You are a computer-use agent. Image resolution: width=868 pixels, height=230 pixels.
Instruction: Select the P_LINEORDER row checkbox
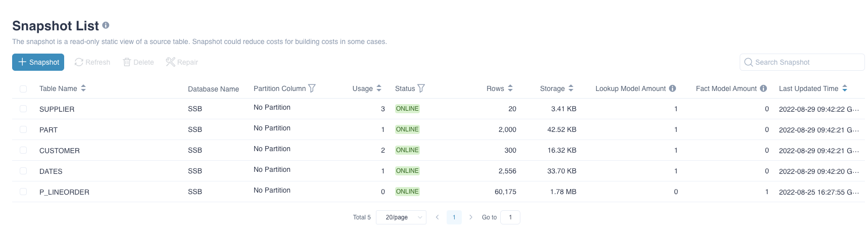23,192
